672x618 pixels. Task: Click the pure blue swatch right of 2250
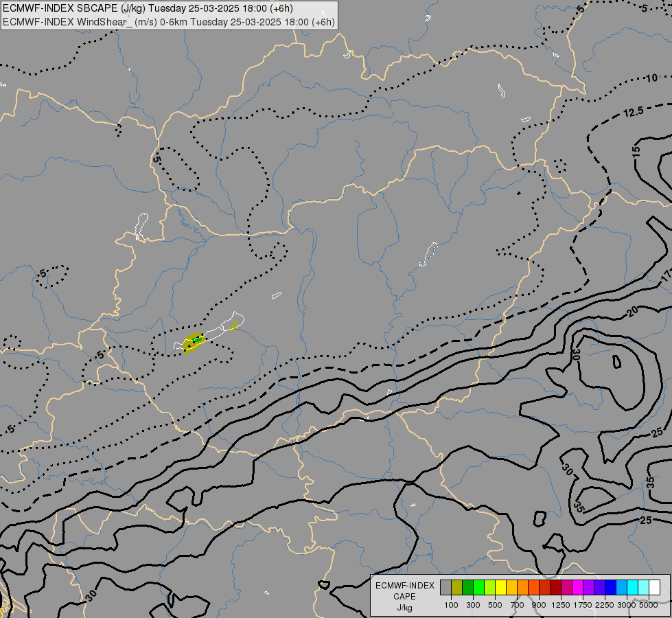pos(611,587)
